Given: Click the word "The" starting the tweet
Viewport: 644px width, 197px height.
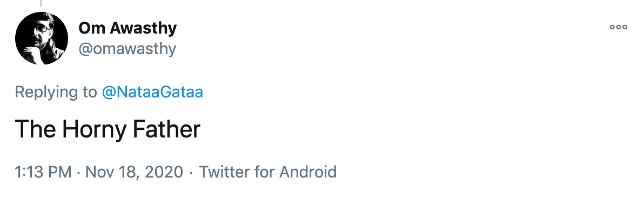Looking at the screenshot, I should tap(35, 129).
